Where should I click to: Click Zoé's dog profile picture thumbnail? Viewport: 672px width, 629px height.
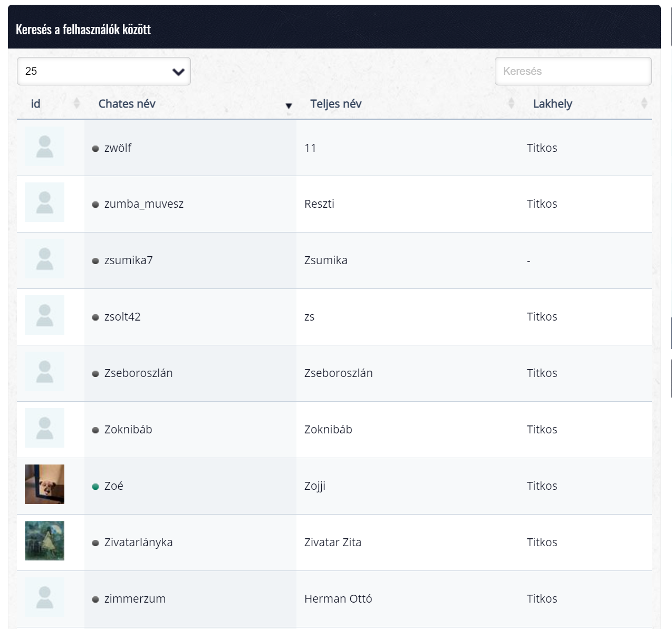click(x=44, y=484)
